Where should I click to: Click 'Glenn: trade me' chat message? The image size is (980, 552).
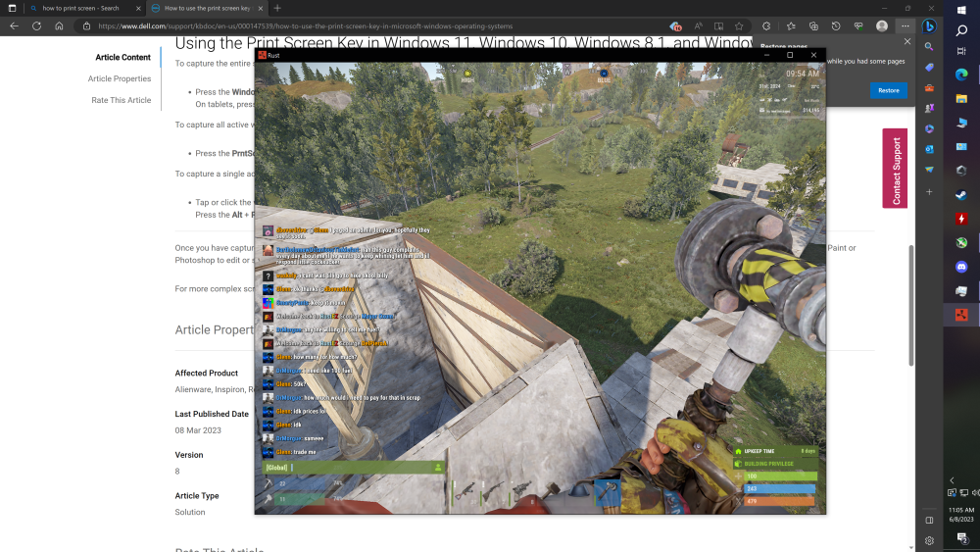point(296,452)
